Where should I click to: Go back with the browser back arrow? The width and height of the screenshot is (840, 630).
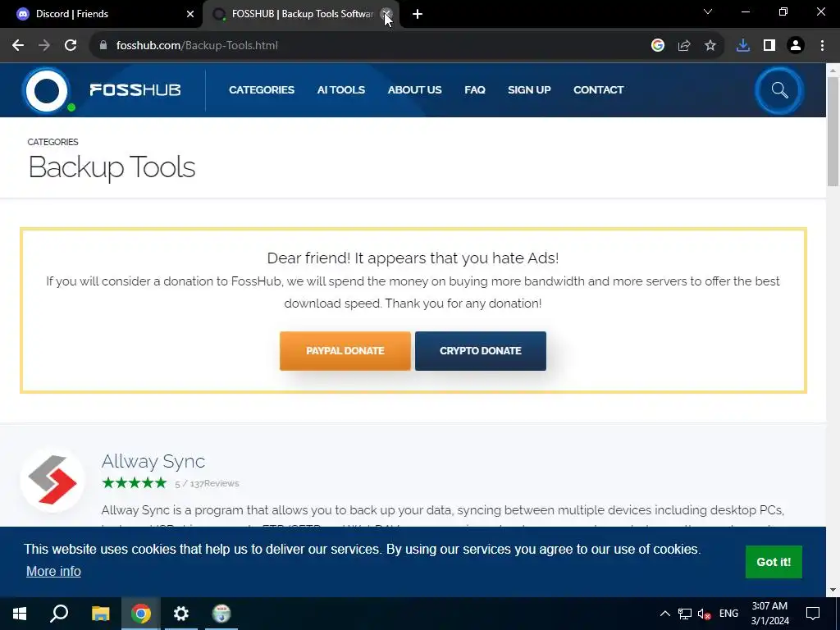pos(18,46)
